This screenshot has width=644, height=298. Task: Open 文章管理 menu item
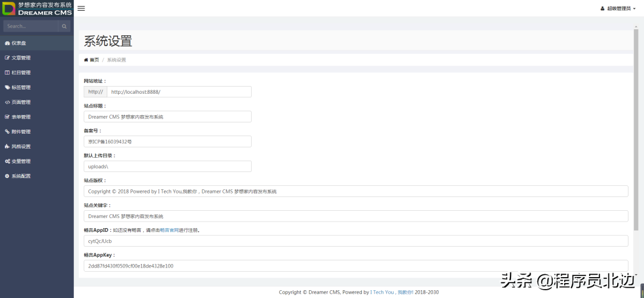pos(37,58)
